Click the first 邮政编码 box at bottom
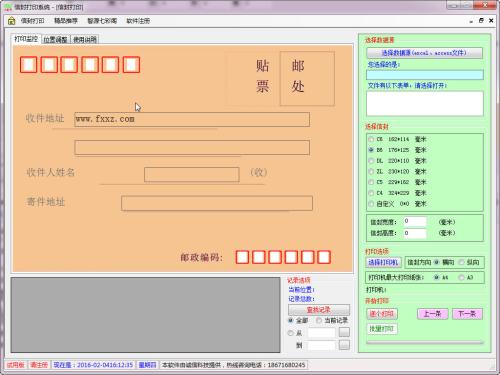The image size is (500, 375). point(242,257)
